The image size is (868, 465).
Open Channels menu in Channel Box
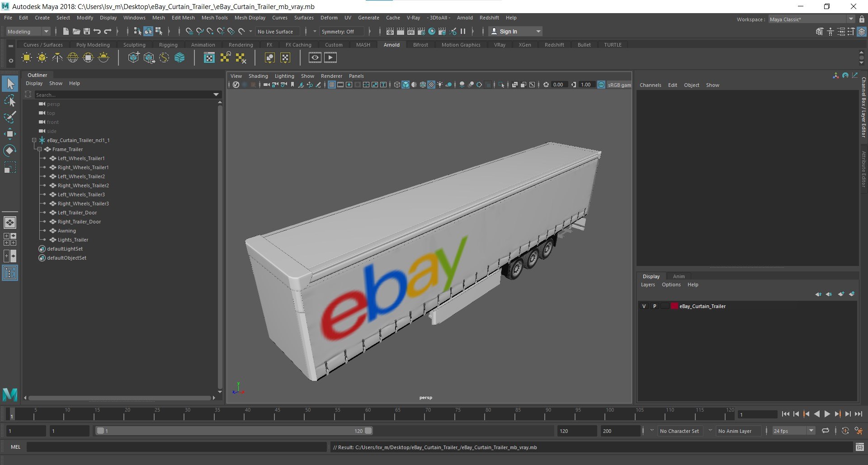pos(650,85)
